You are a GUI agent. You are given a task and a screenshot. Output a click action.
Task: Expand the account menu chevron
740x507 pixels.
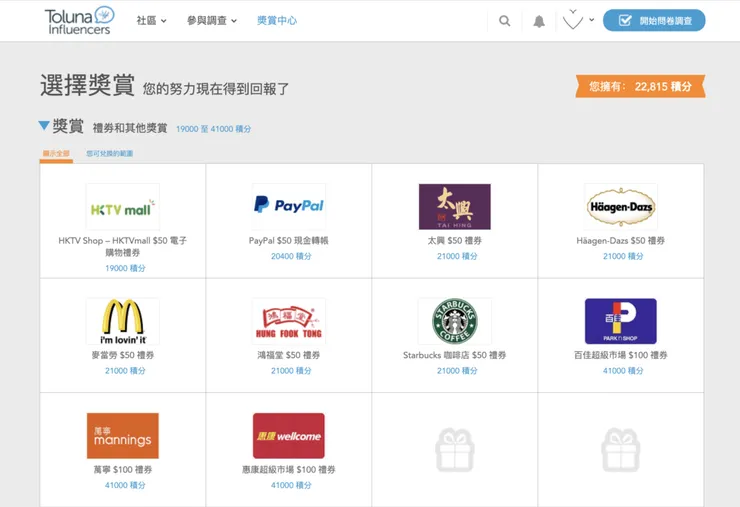tap(591, 20)
